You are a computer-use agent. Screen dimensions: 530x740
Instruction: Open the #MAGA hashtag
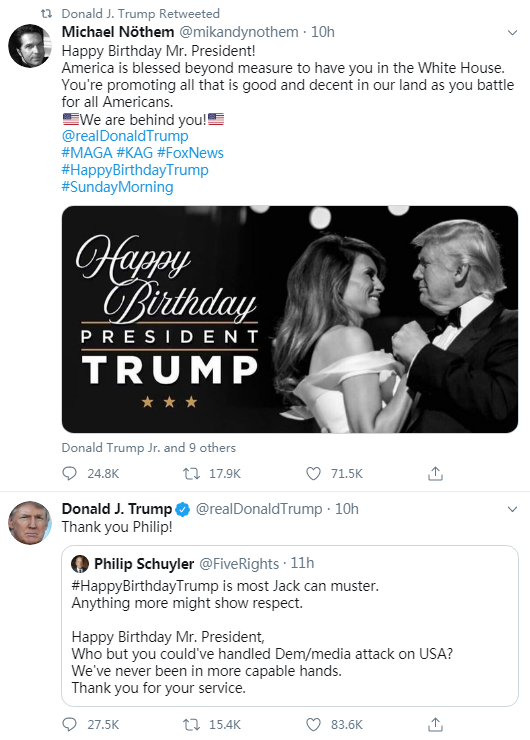(87, 153)
